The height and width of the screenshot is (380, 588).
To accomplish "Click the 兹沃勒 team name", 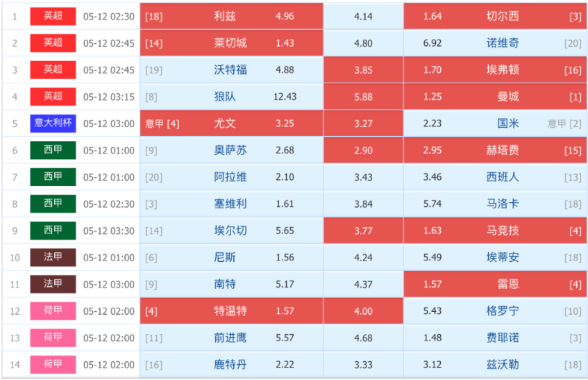I will coord(503,365).
